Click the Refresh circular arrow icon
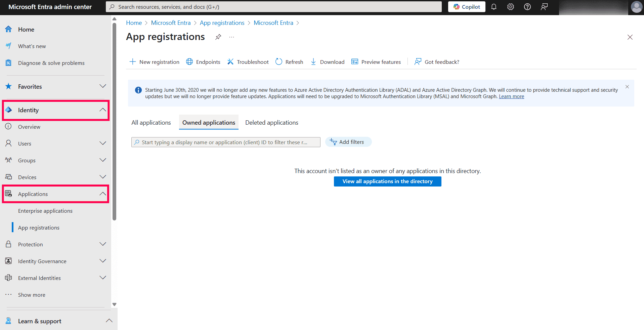The image size is (644, 330). coord(279,61)
